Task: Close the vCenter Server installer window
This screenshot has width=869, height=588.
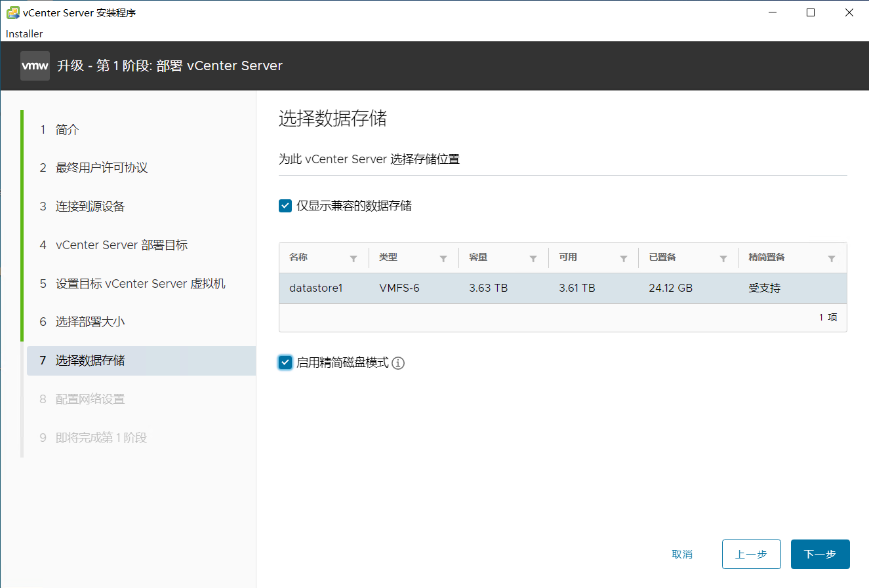Action: click(x=849, y=12)
